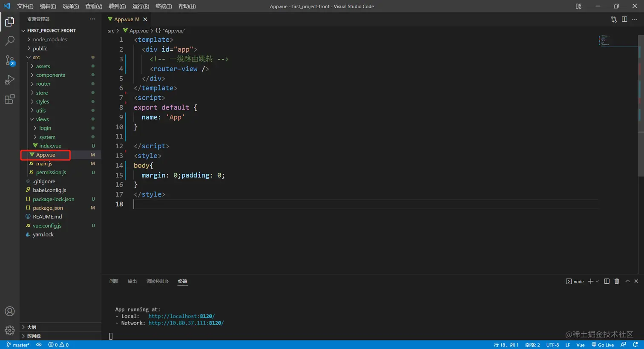Open package.json file
This screenshot has width=644, height=349.
(x=60, y=208)
